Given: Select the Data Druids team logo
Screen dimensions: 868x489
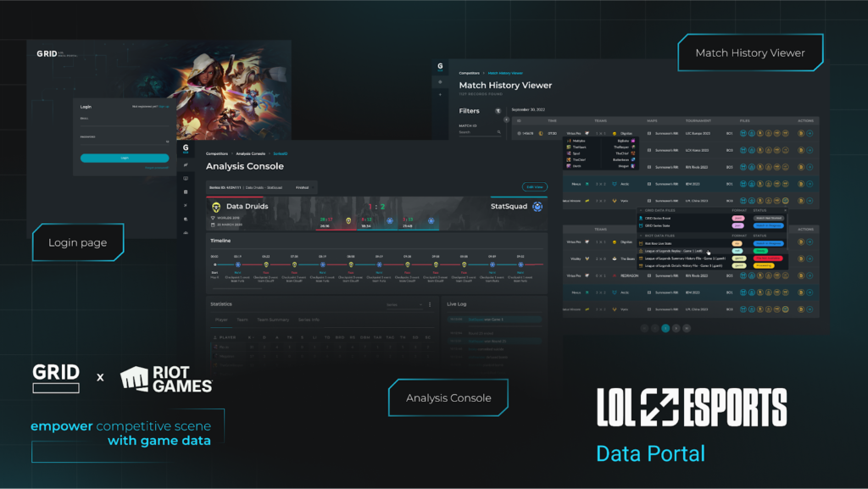Looking at the screenshot, I should (215, 207).
